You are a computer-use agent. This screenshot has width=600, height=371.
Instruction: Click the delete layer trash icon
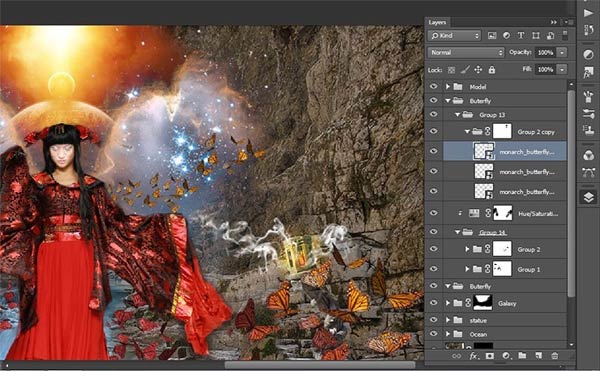pyautogui.click(x=554, y=356)
